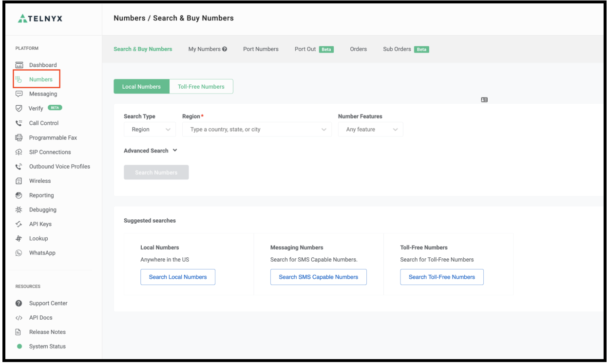This screenshot has width=607, height=364.
Task: Click the Search Numbers button
Action: (x=156, y=172)
